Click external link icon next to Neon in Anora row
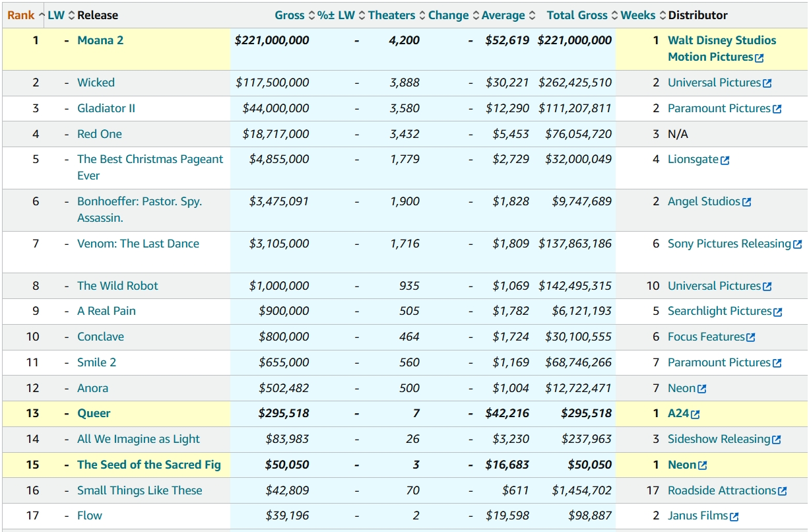The width and height of the screenshot is (811, 532). coord(701,389)
